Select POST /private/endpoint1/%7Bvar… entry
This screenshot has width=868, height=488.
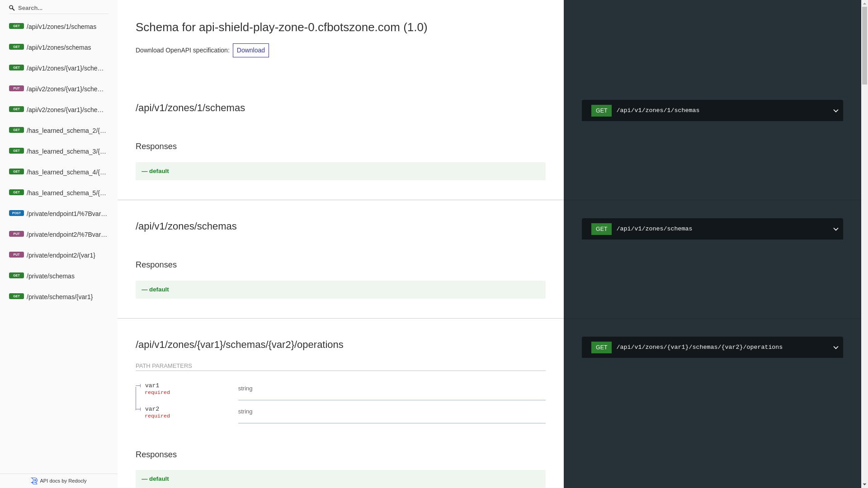(59, 214)
